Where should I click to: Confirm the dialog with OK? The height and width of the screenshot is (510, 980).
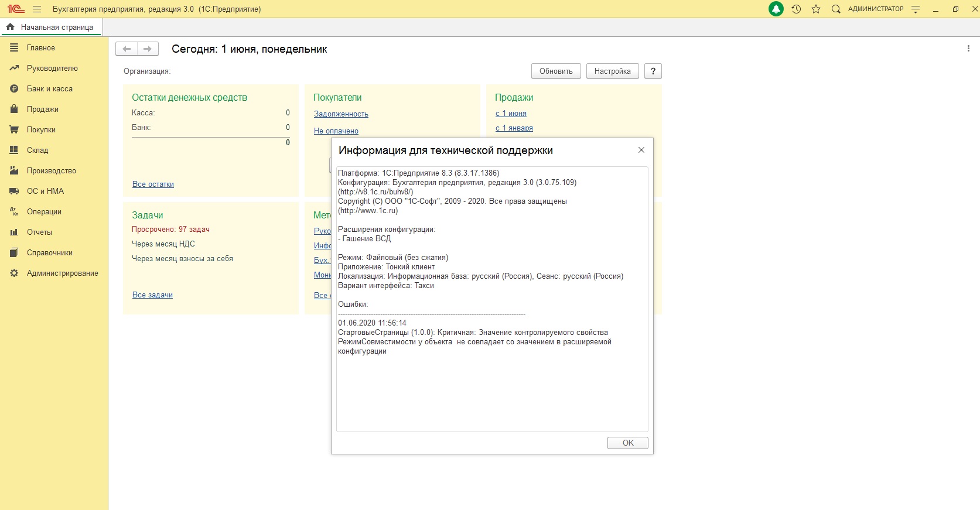[x=628, y=443]
